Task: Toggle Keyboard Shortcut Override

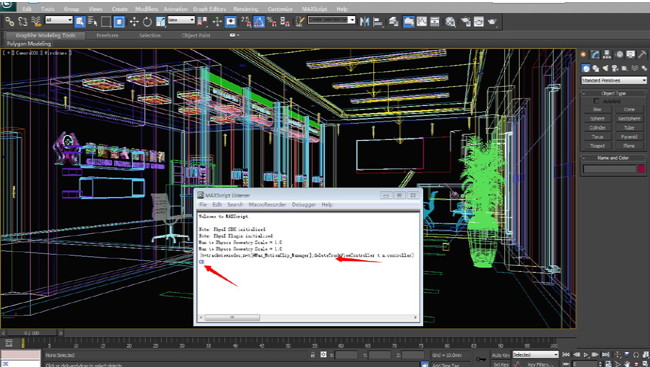Action: 231,22
